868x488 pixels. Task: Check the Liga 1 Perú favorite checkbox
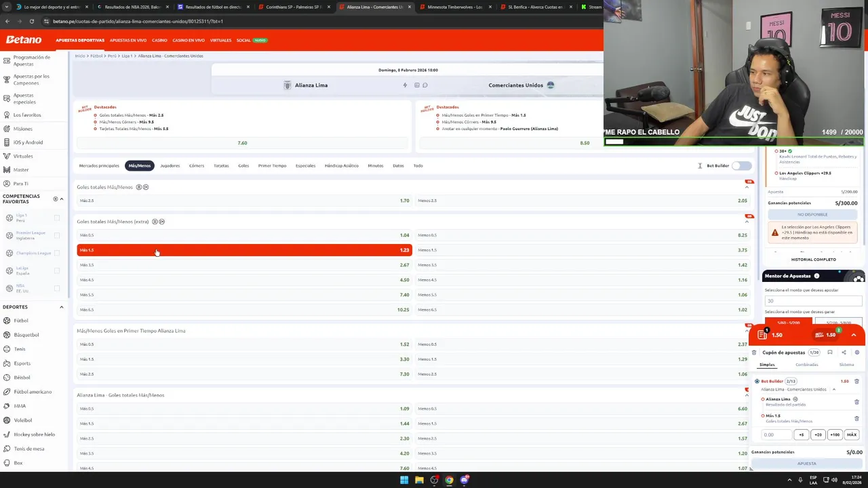coord(57,218)
